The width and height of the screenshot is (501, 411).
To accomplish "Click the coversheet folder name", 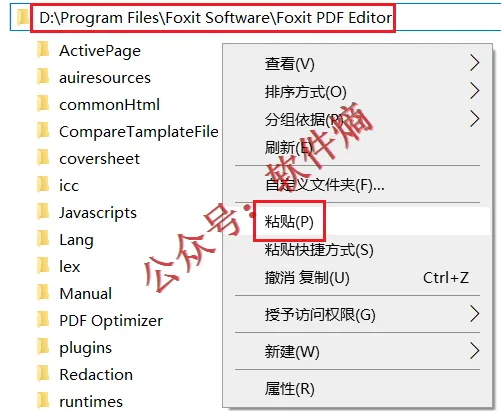I will 99,159.
